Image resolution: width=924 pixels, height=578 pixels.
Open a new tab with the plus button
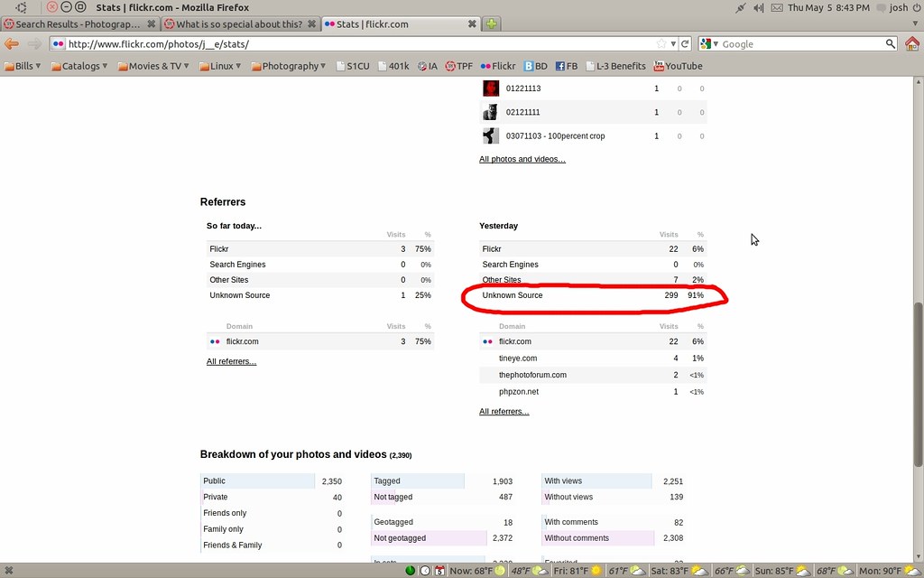click(492, 24)
